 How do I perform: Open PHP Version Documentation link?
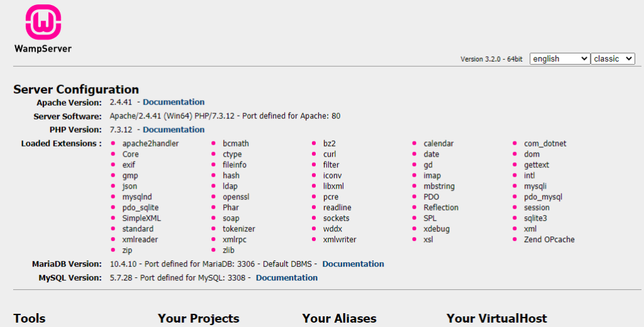click(x=174, y=130)
